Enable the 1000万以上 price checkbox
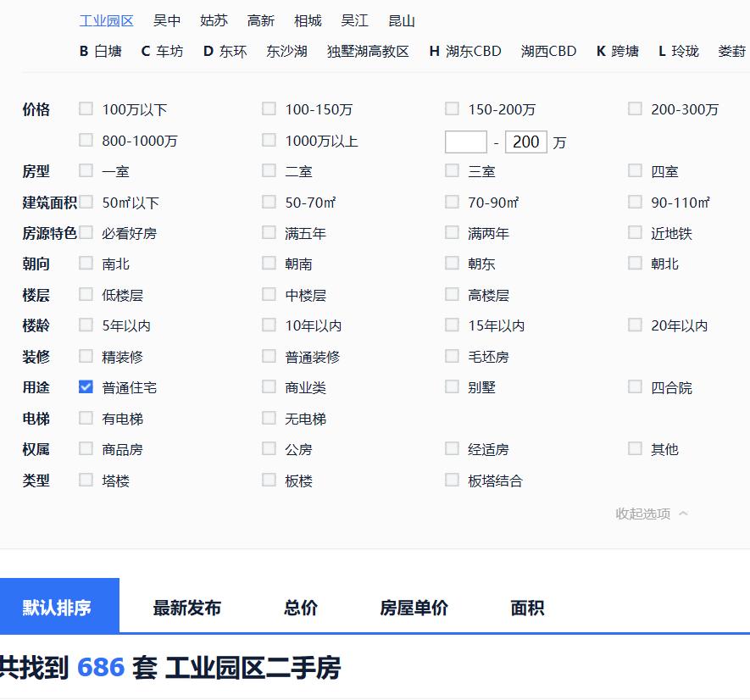Screen dimensions: 750x700 [269, 140]
